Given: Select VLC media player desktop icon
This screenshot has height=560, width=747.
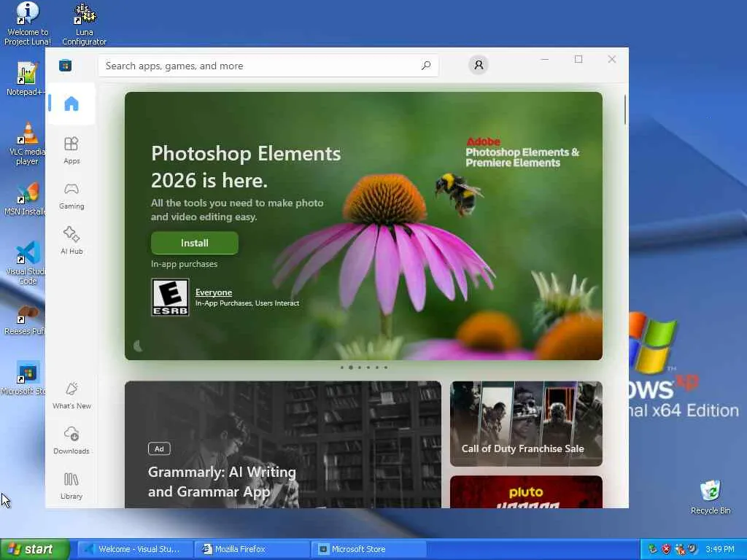Looking at the screenshot, I should (x=26, y=143).
